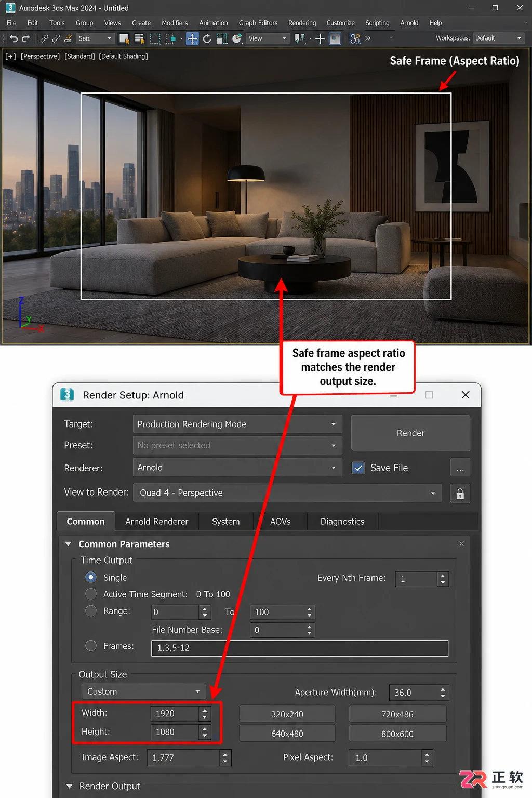Activate the Select and Rotate tool
532x798 pixels.
(x=207, y=38)
